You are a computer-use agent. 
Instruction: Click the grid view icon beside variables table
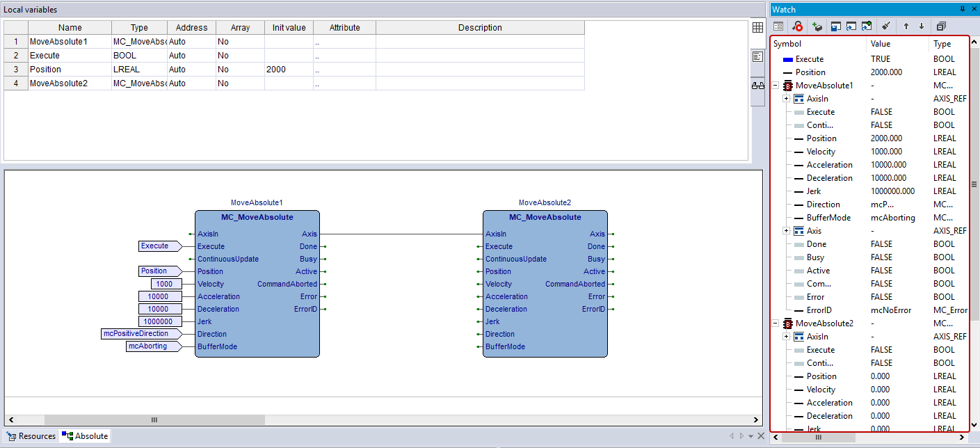pyautogui.click(x=757, y=27)
